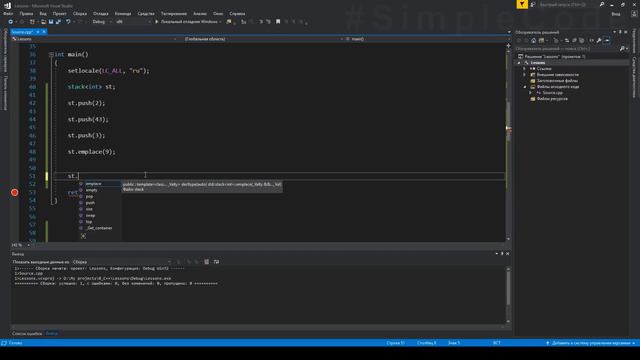The width and height of the screenshot is (640, 360).
Task: Click the save all files toolbar icon
Action: tap(58, 22)
